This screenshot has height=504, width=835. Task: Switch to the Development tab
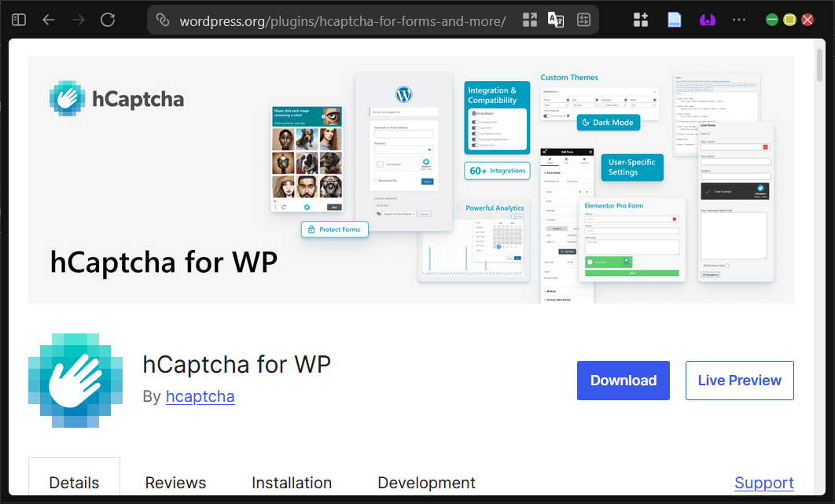[426, 483]
